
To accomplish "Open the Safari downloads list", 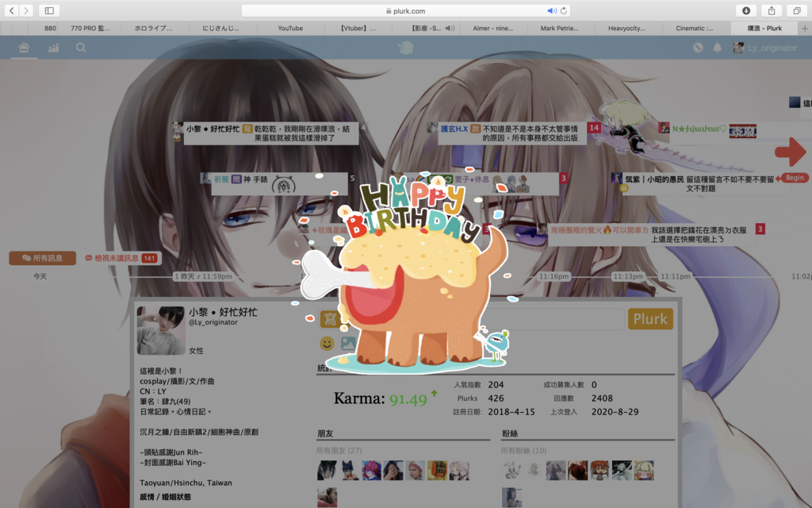I will click(746, 10).
